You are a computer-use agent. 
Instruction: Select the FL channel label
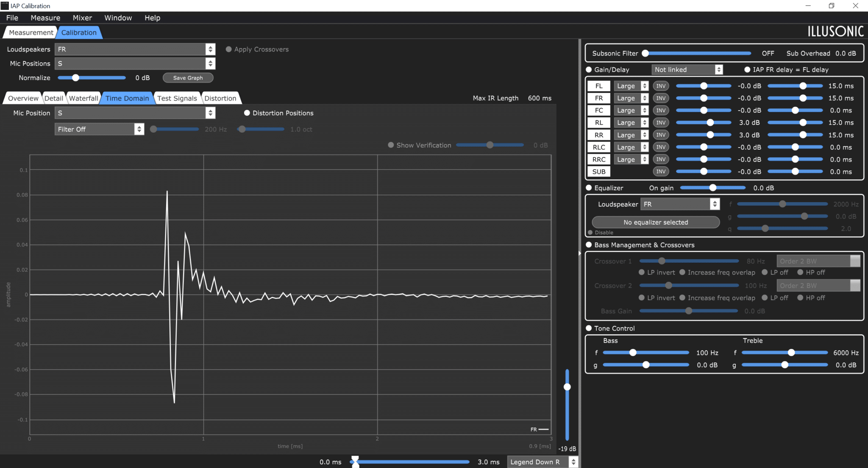[599, 86]
